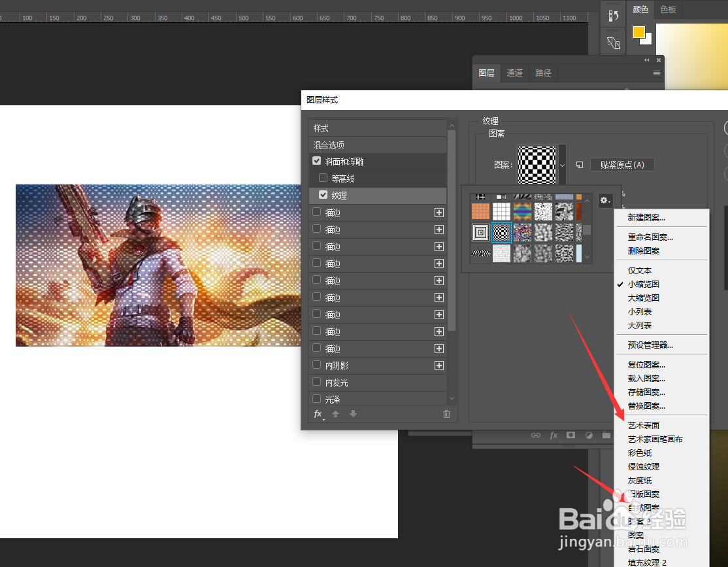Click the create new preset from pattern icon
The width and height of the screenshot is (728, 567).
[580, 165]
